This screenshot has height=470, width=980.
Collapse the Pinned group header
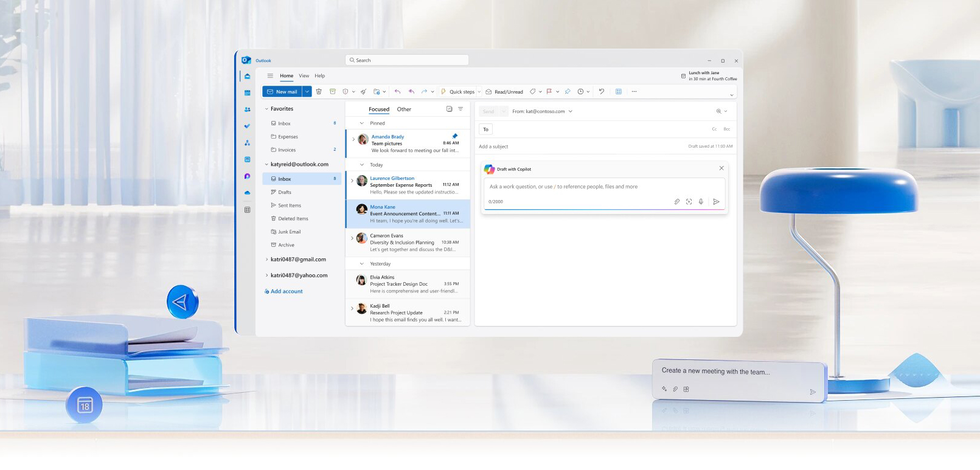(x=362, y=123)
